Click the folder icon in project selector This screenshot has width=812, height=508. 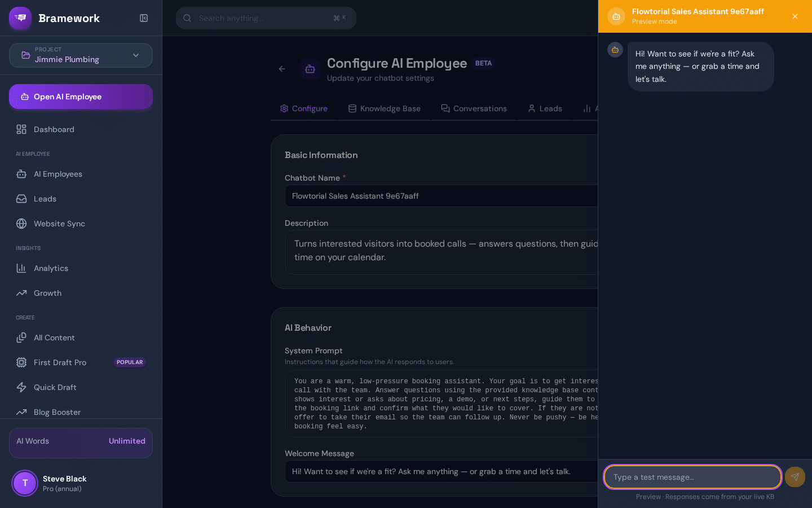click(26, 55)
